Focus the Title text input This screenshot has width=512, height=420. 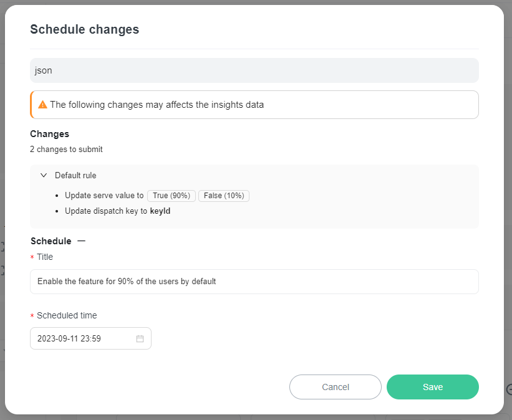254,282
